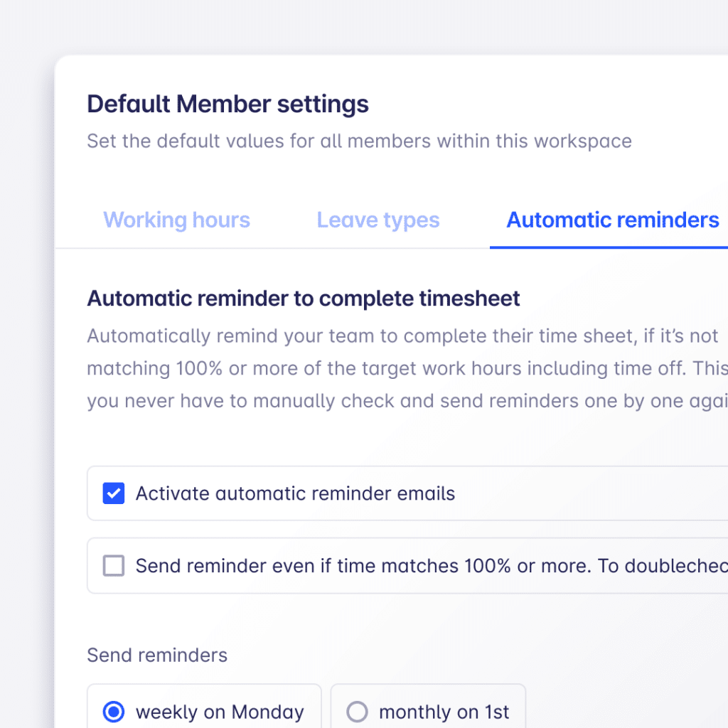
Task: Choose the weekly on Monday radio button
Action: 114,712
